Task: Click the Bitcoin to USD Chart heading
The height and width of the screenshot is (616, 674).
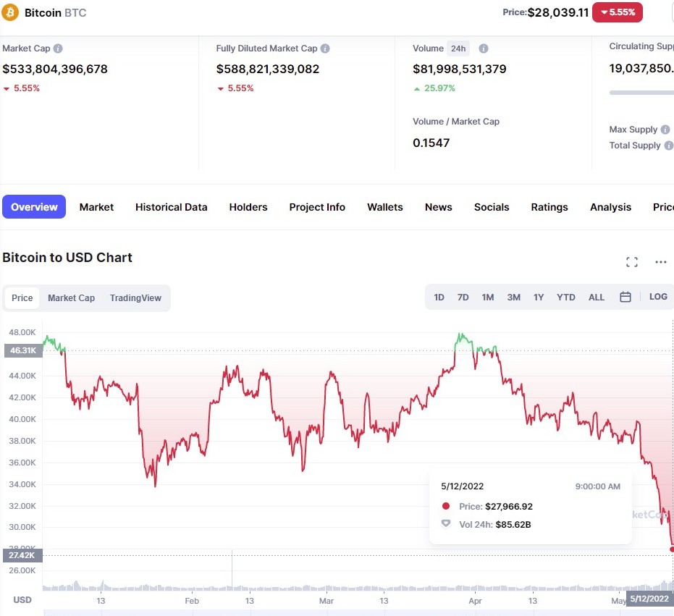Action: click(67, 257)
